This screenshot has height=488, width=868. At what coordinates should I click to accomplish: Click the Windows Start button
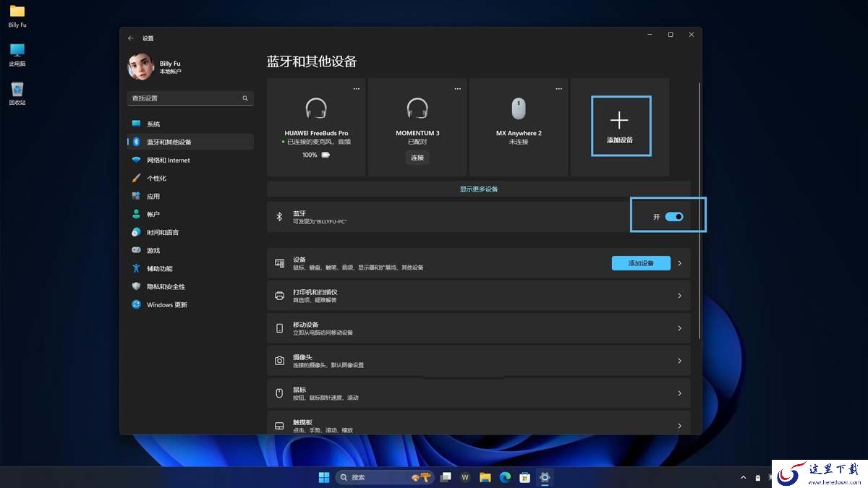pyautogui.click(x=324, y=477)
